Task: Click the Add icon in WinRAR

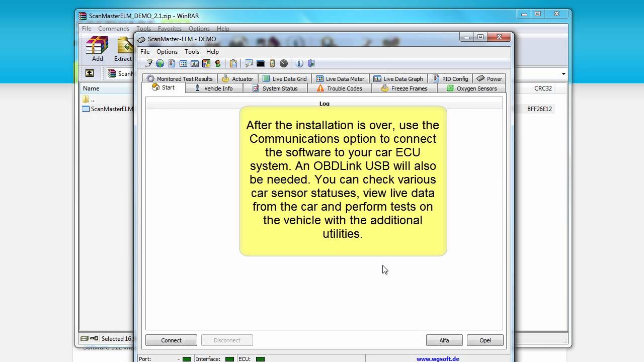Action: point(97,49)
